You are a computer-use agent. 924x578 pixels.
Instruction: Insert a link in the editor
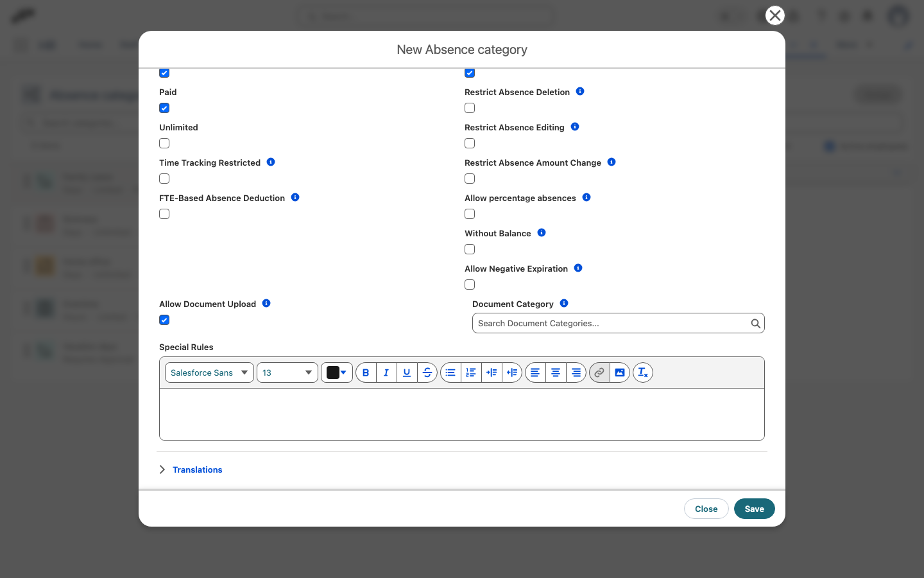pos(599,372)
